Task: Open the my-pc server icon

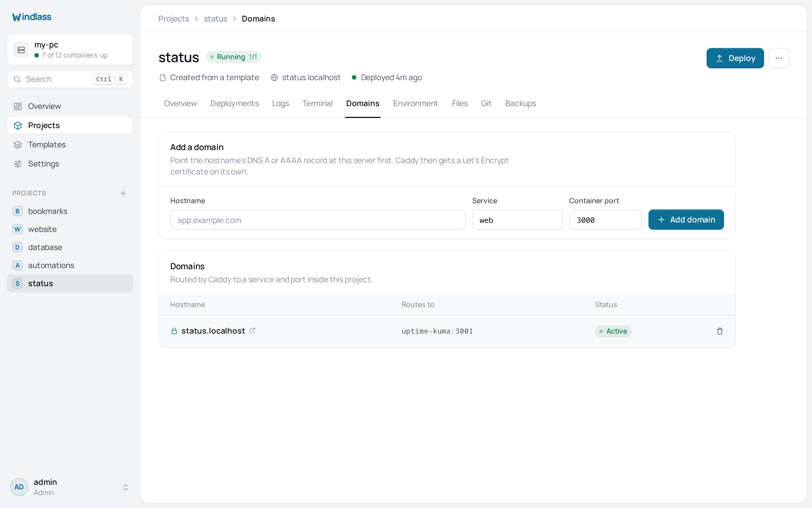Action: (21, 50)
